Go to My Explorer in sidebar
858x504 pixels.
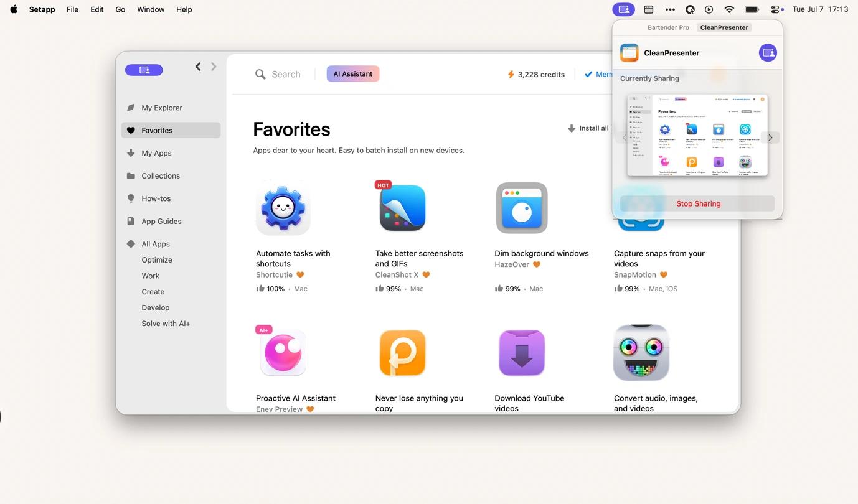[x=171, y=108]
